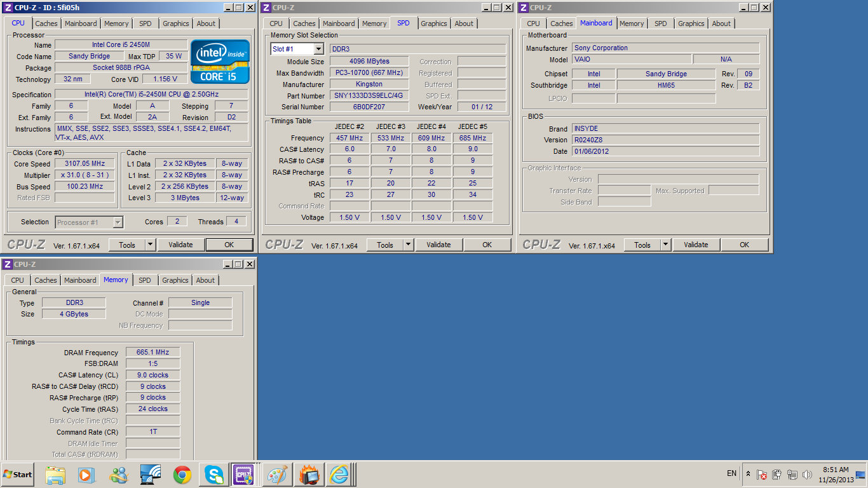Click Validate in the SPD window
Image resolution: width=868 pixels, height=488 pixels.
coord(438,245)
